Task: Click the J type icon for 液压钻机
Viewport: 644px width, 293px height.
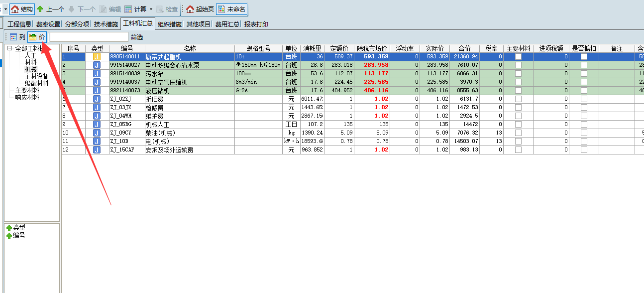Action: tap(97, 91)
